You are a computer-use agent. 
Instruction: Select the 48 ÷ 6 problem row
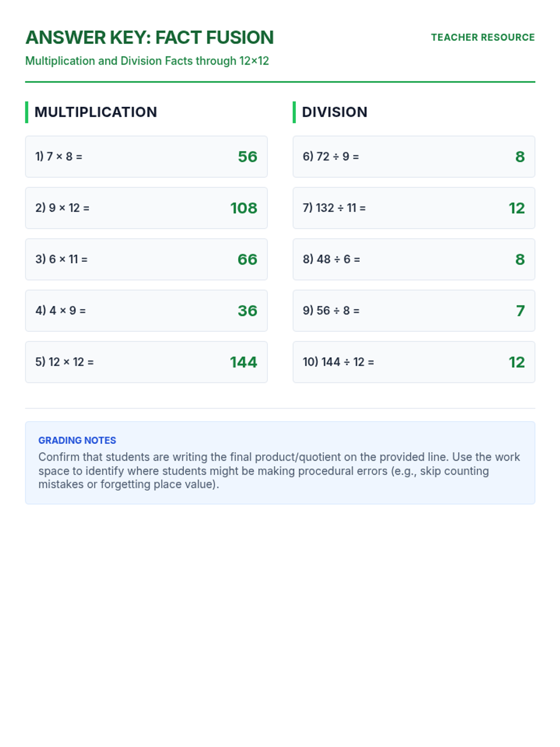pyautogui.click(x=413, y=259)
